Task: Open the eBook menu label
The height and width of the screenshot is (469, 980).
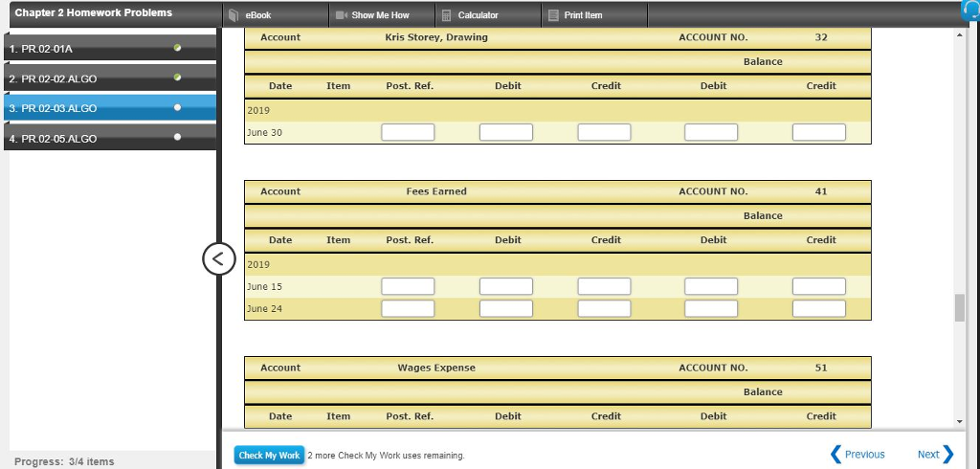Action: (x=258, y=15)
